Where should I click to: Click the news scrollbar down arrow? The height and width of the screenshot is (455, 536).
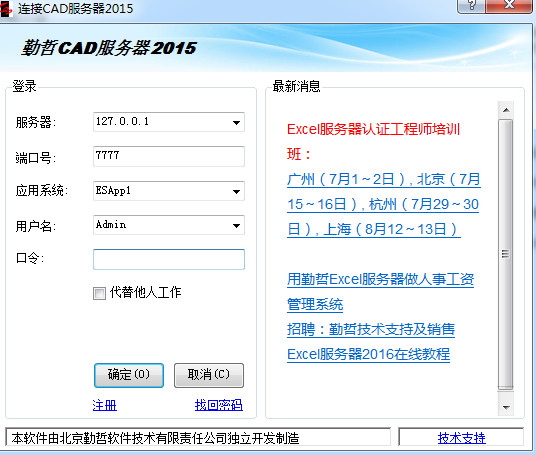pyautogui.click(x=506, y=407)
